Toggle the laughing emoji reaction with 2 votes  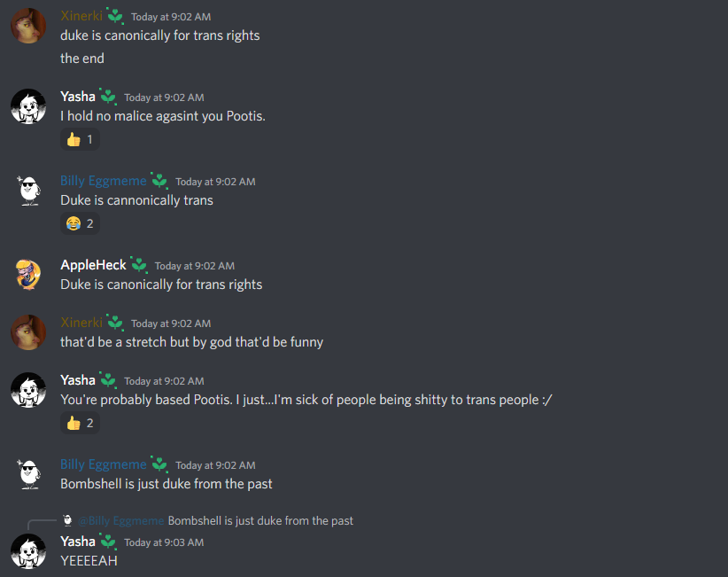click(80, 223)
